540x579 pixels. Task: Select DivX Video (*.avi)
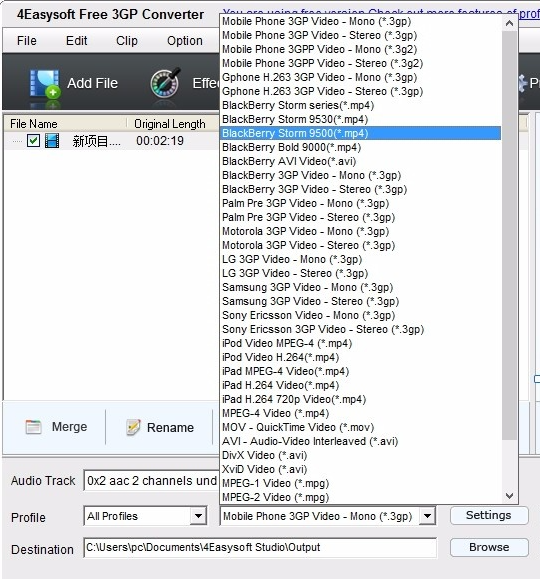pos(360,456)
